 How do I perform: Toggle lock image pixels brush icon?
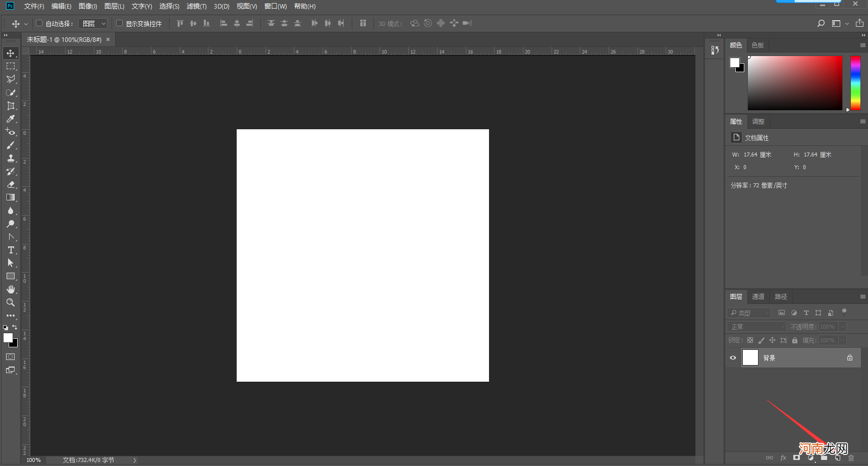[761, 340]
